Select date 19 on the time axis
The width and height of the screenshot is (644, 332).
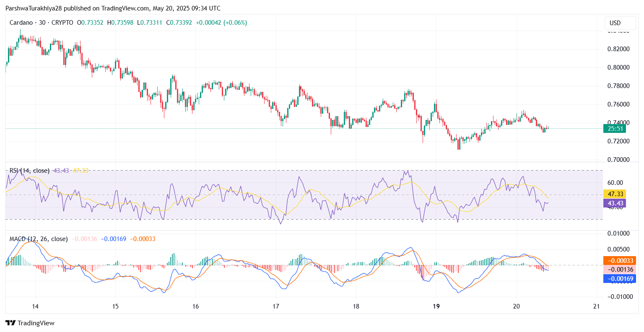tap(436, 306)
